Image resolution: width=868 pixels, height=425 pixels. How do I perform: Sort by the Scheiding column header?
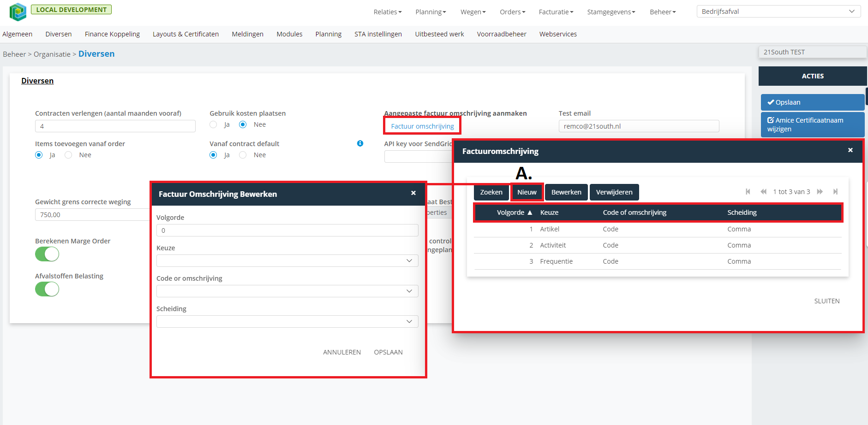pyautogui.click(x=742, y=212)
